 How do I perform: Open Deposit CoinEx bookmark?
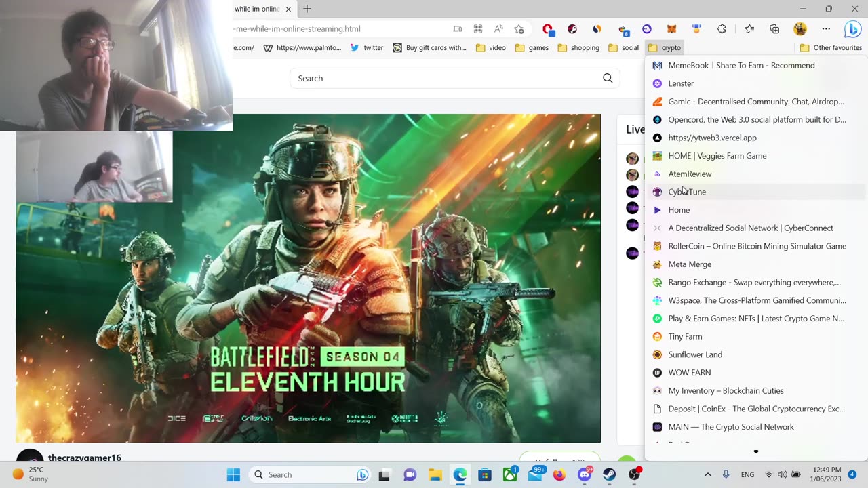756,409
